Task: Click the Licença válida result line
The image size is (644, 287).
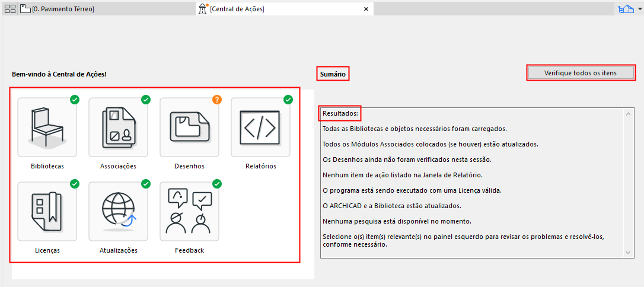Action: (412, 191)
